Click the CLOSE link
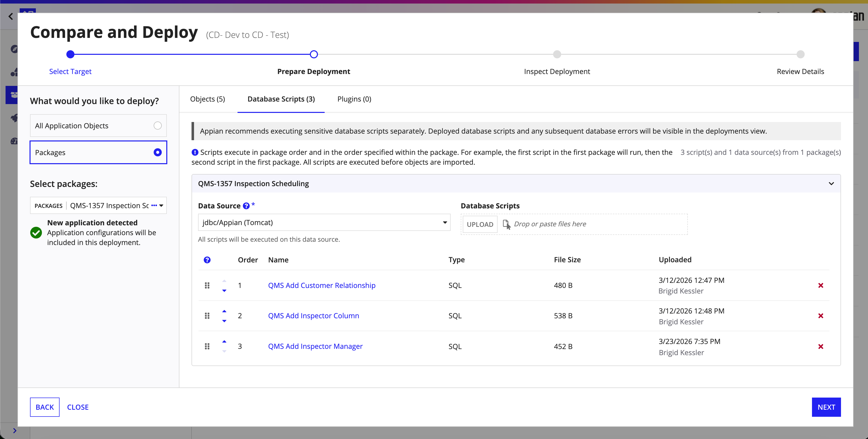 [78, 407]
